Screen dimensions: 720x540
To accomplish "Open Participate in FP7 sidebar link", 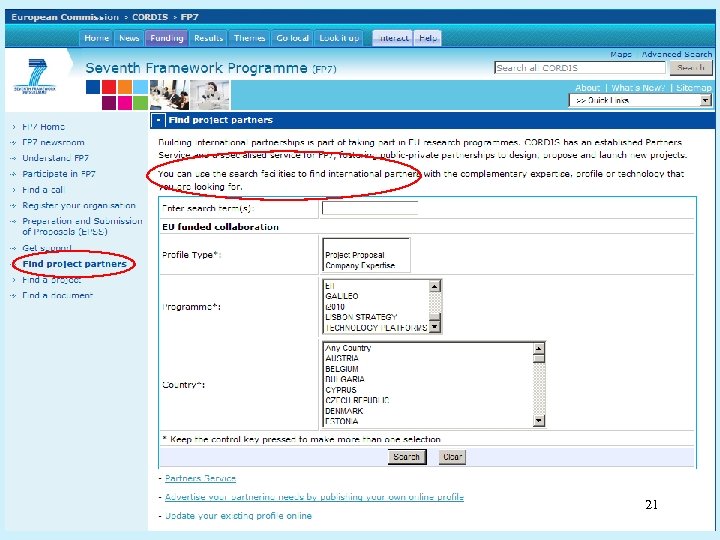I will 59,174.
